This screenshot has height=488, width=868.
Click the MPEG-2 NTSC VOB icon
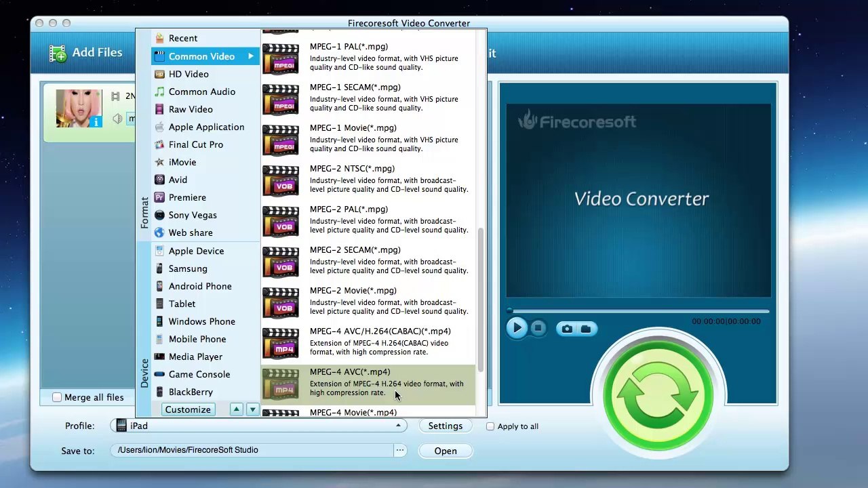pos(281,180)
